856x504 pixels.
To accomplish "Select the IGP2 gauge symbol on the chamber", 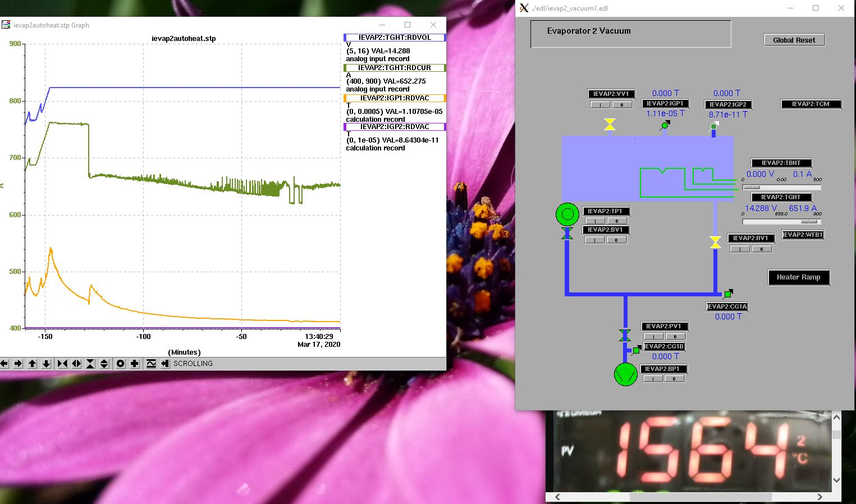I will [x=714, y=126].
